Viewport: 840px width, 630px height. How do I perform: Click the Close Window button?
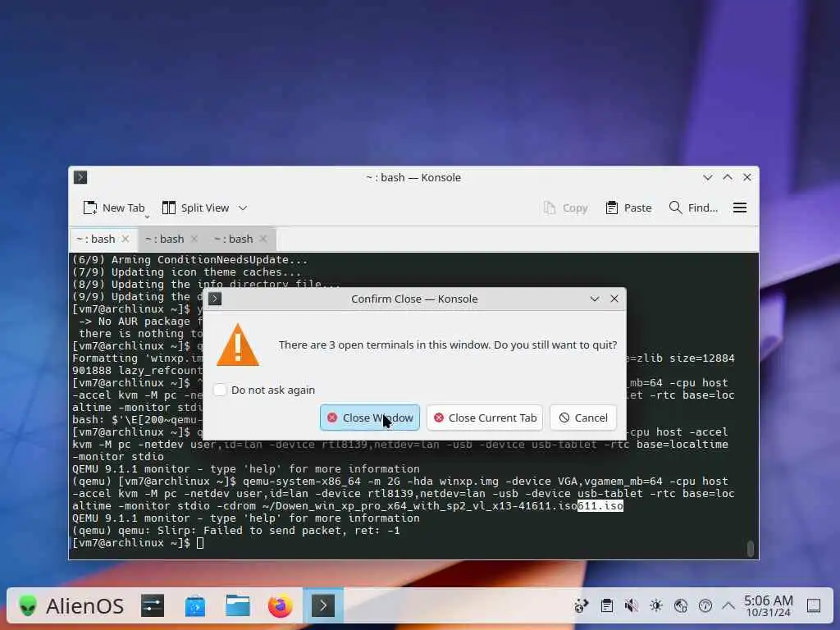pyautogui.click(x=370, y=418)
